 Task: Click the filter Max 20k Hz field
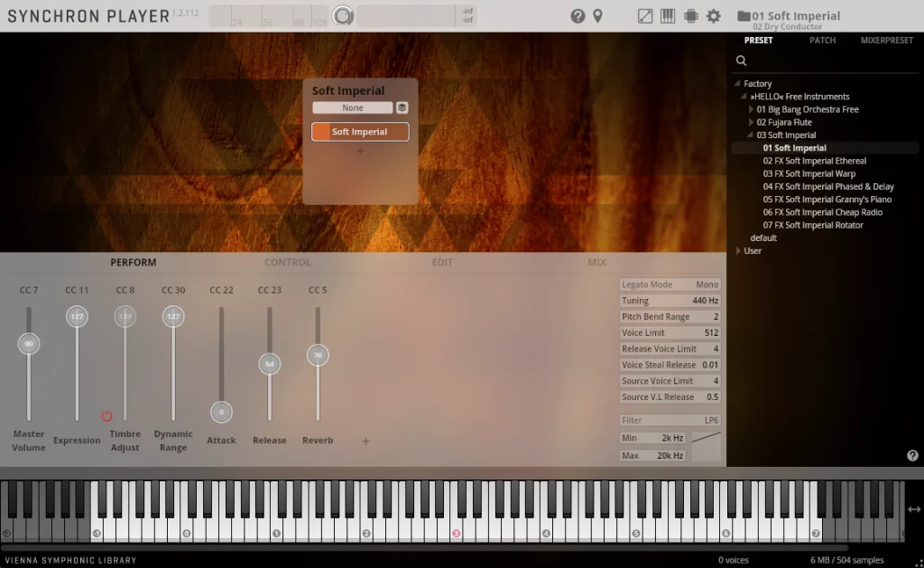(652, 455)
